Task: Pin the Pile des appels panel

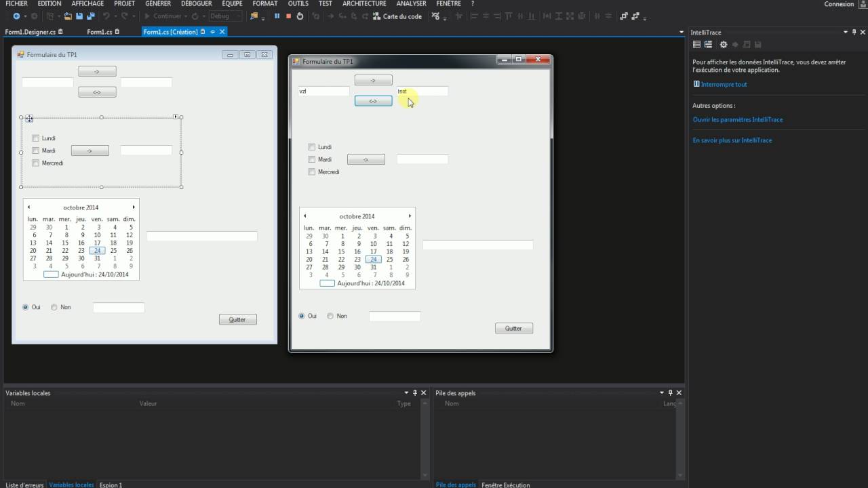Action: 670,392
